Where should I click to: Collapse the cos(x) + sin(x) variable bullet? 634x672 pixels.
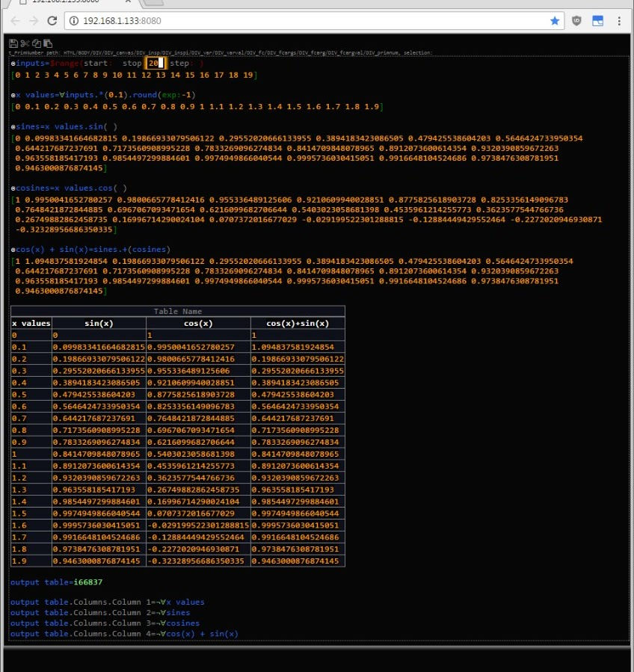click(x=13, y=250)
